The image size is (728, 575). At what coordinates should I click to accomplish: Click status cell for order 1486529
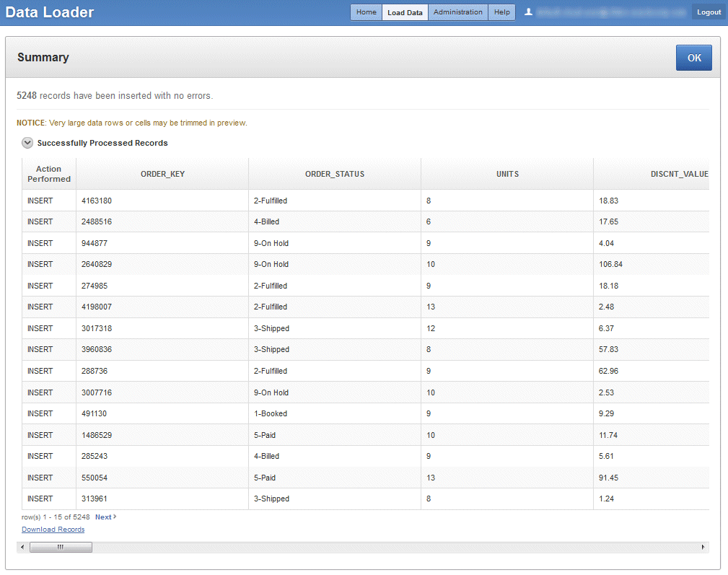point(335,435)
